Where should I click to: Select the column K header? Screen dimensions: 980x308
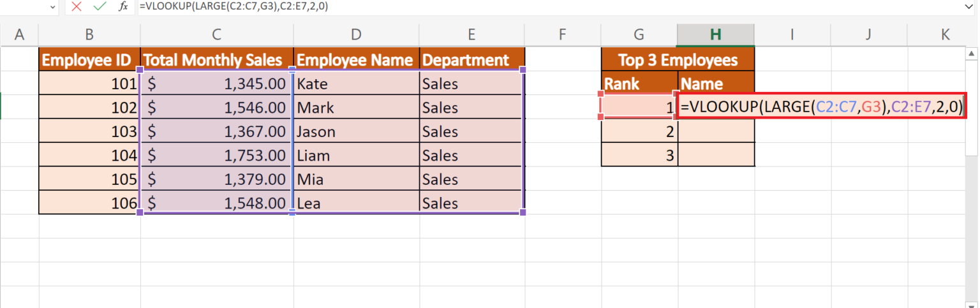pyautogui.click(x=945, y=34)
